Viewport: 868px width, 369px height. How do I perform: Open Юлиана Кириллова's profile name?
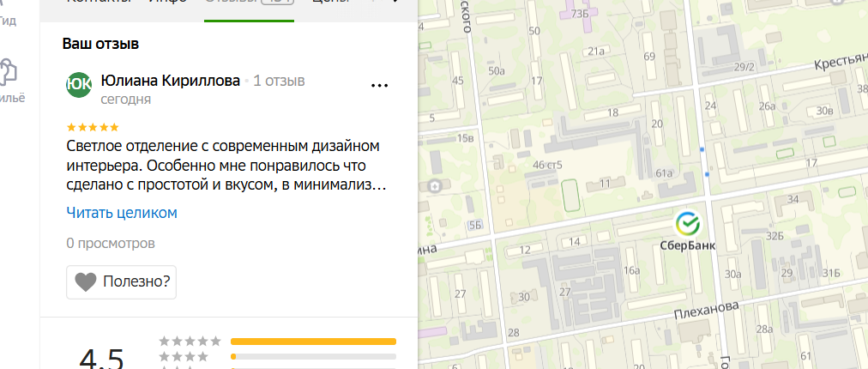tap(171, 81)
